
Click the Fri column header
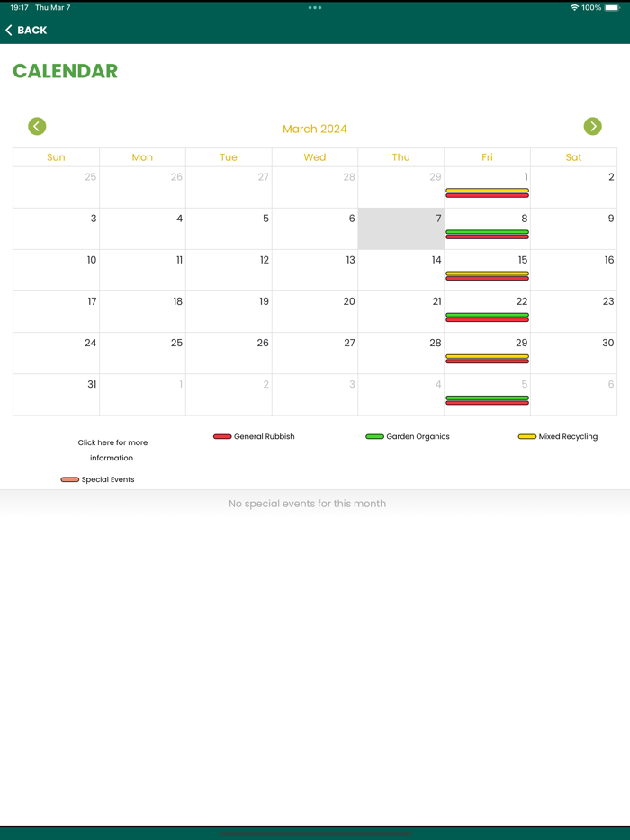488,157
